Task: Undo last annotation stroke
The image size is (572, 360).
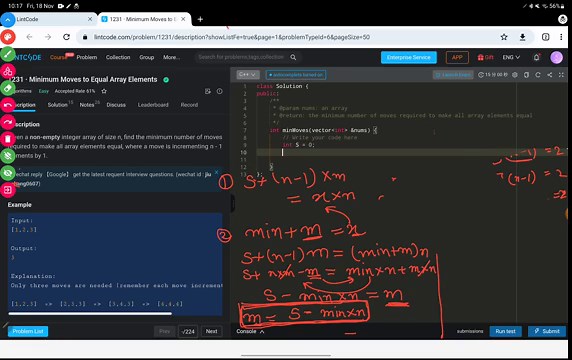Action: 8,105
